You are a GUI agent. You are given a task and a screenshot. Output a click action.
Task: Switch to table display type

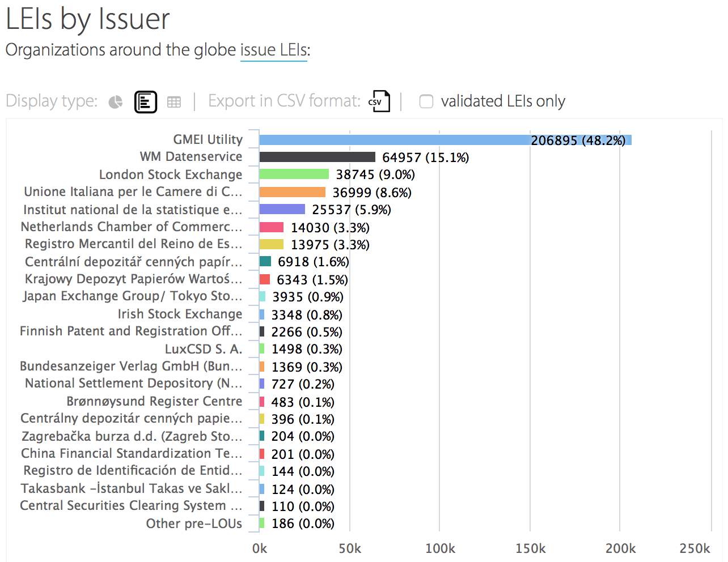[174, 102]
